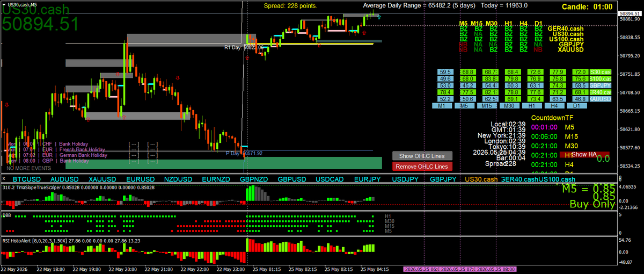The image size is (644, 274).
Task: Click the 2026.05.25 07:0 pink time marker
Action: 458,269
